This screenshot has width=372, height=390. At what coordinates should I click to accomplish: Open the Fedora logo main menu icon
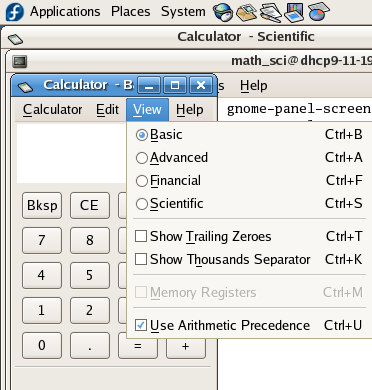click(x=15, y=11)
